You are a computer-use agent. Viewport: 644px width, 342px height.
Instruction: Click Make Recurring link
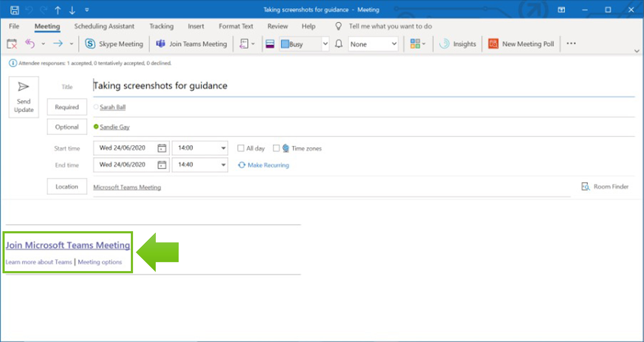[264, 165]
